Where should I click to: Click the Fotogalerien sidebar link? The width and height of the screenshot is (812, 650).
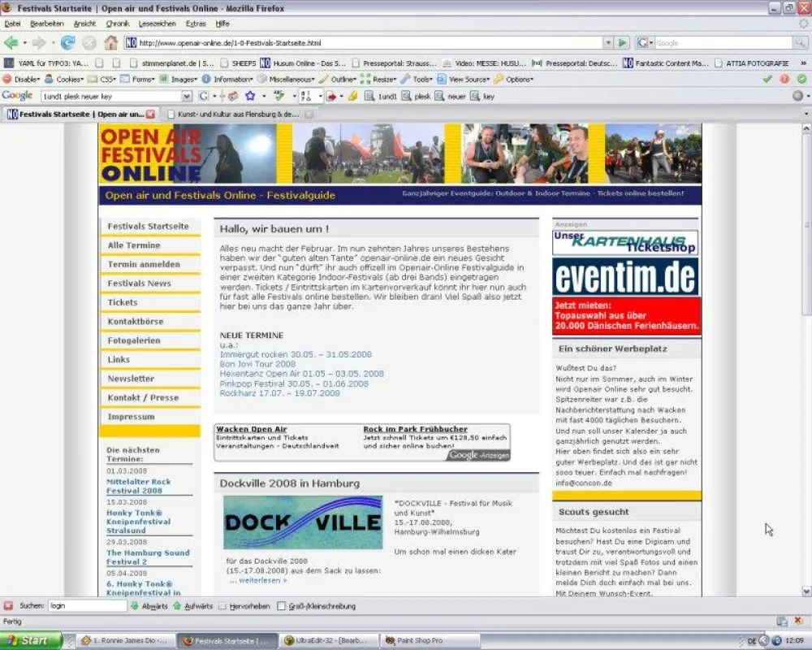click(x=134, y=340)
